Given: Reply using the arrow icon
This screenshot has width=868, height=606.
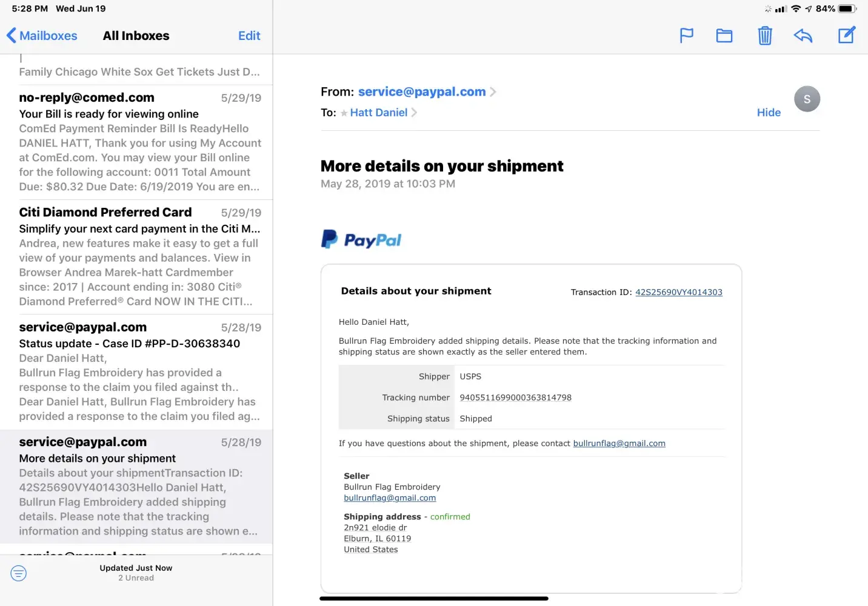Looking at the screenshot, I should coord(803,36).
